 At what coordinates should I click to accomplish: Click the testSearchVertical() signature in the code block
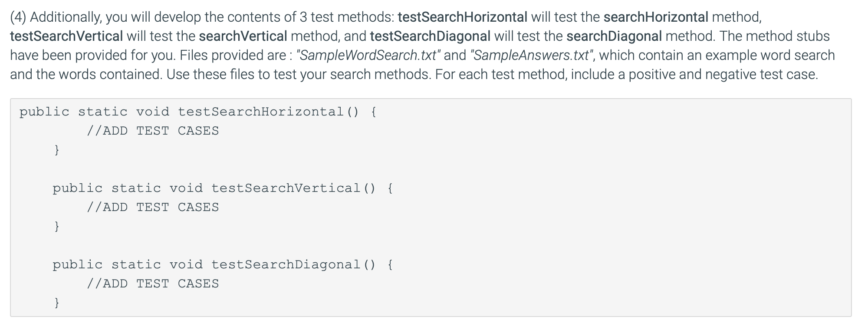(293, 188)
